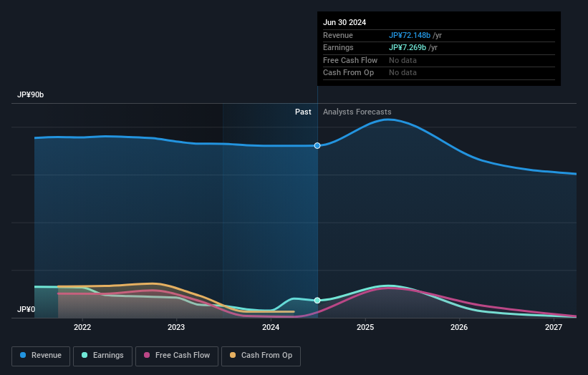Click the Analysts Forecasts label

point(357,112)
